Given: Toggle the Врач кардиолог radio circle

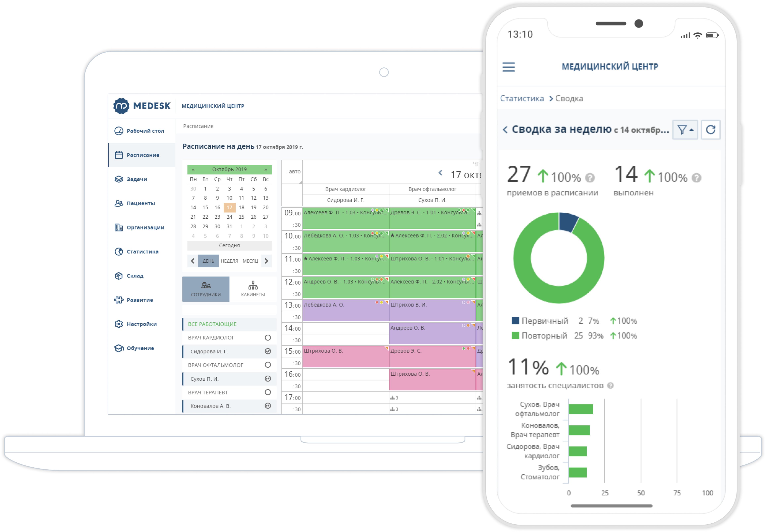Looking at the screenshot, I should pos(268,338).
